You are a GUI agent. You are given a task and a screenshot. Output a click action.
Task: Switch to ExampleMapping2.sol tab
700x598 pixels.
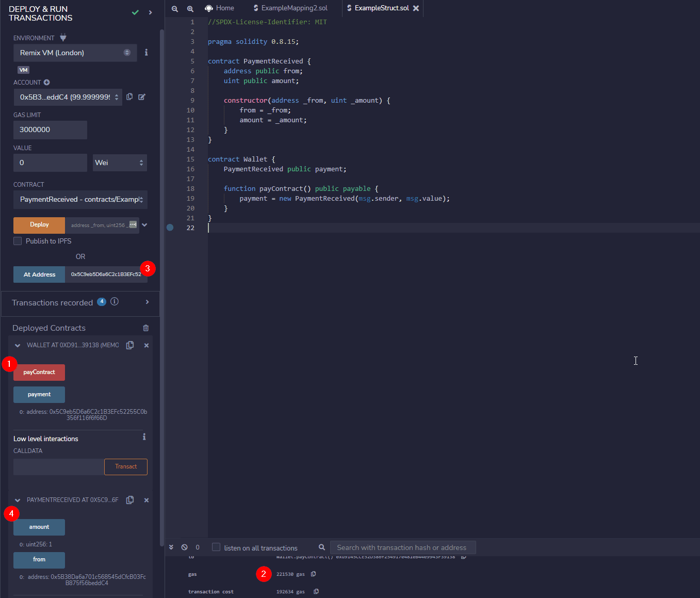[290, 8]
